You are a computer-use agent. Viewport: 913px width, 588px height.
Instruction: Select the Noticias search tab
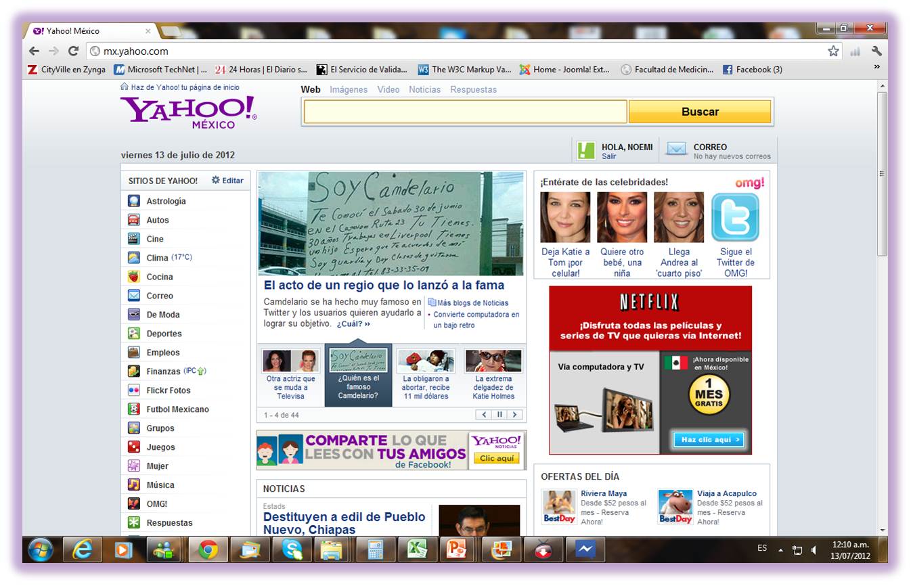tap(424, 89)
